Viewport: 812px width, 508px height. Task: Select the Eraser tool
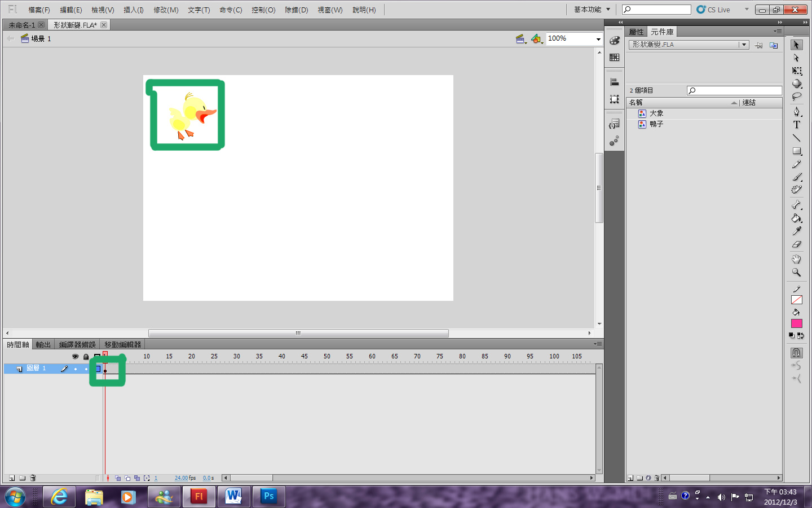pos(796,244)
